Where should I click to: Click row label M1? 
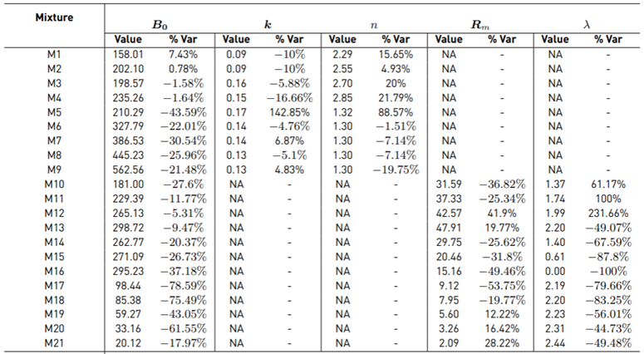pyautogui.click(x=51, y=54)
